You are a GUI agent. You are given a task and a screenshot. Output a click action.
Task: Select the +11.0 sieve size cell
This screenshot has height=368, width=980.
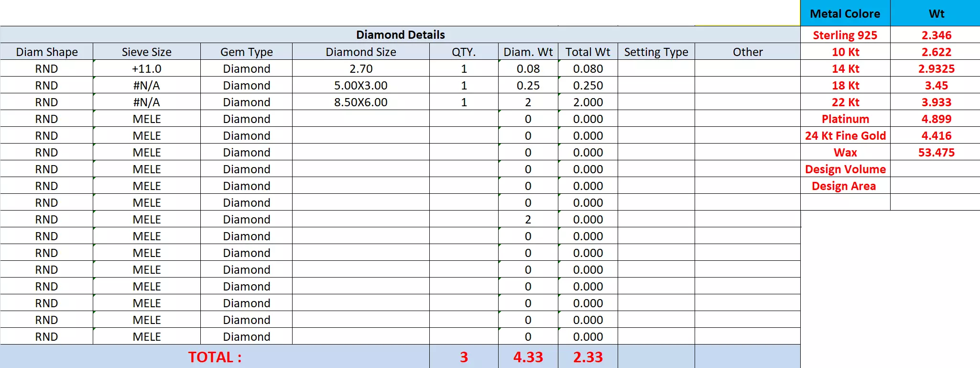point(147,68)
